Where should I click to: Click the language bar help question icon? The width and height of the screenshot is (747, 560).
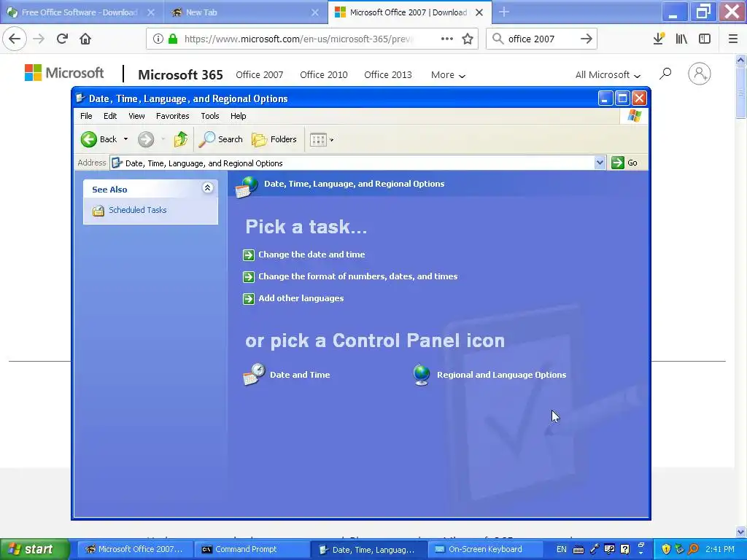point(624,550)
